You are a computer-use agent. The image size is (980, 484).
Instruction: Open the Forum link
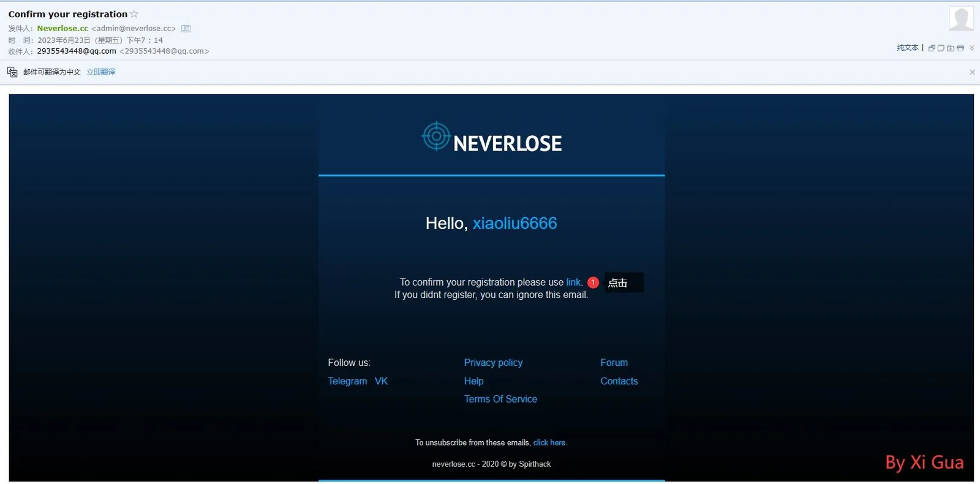614,363
